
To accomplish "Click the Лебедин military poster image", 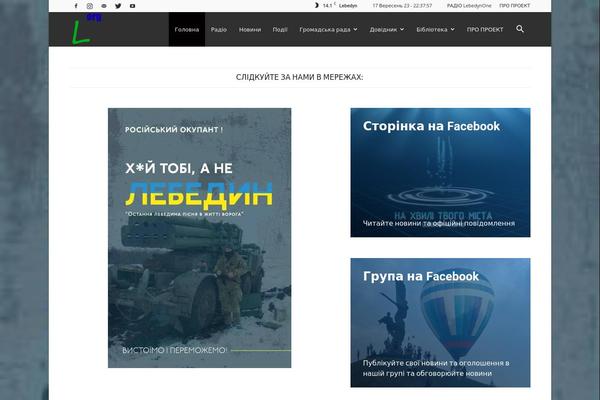I will [x=199, y=238].
